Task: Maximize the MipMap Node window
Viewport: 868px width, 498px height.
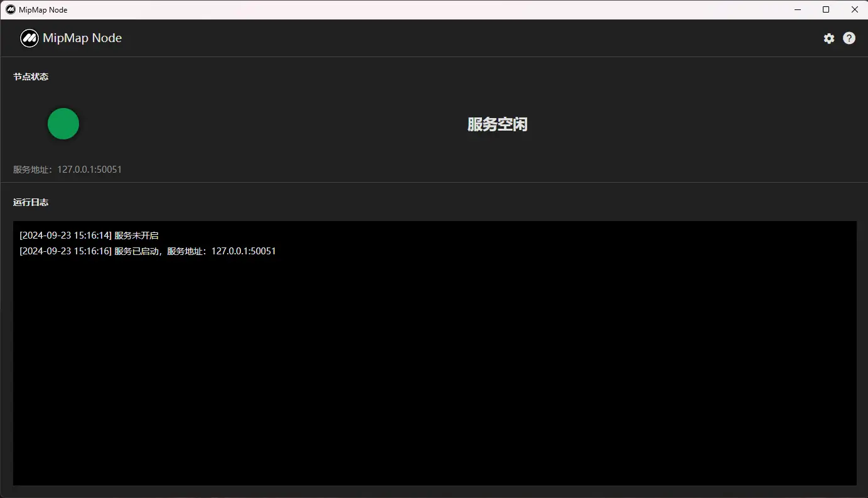Action: 826,9
